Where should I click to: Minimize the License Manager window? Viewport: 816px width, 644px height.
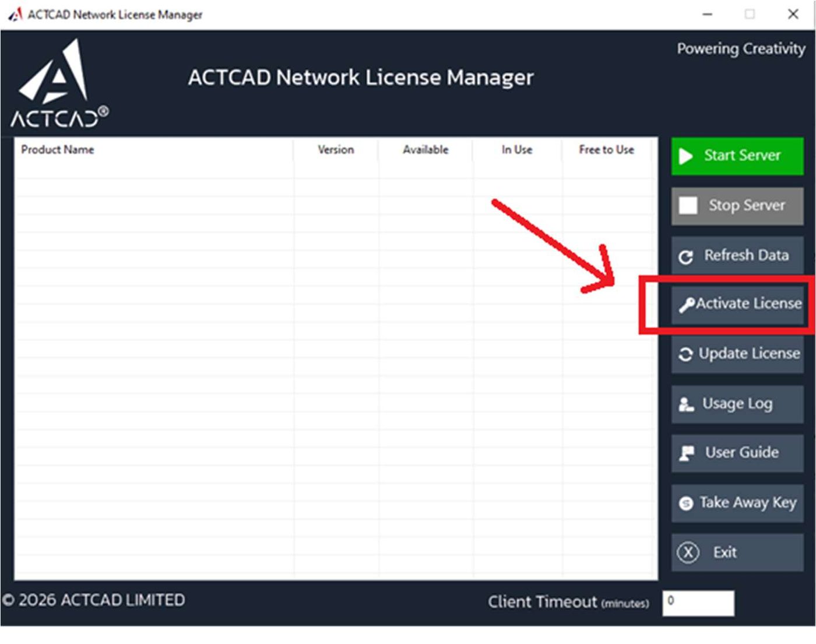click(707, 14)
